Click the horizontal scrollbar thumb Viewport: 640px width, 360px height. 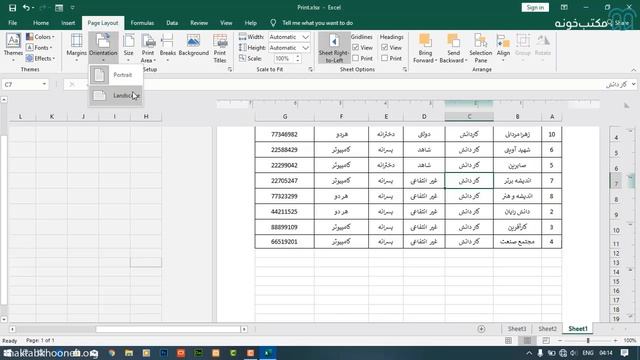[x=168, y=329]
